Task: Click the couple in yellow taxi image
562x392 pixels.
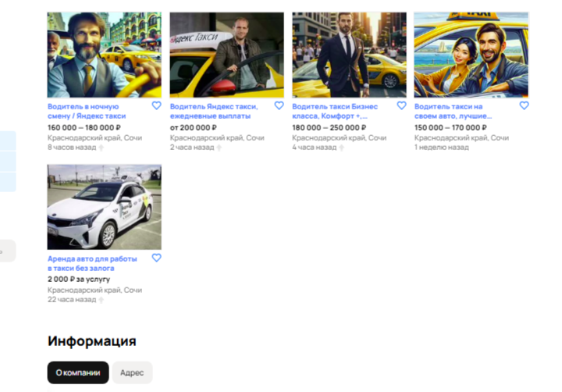Action: (471, 55)
